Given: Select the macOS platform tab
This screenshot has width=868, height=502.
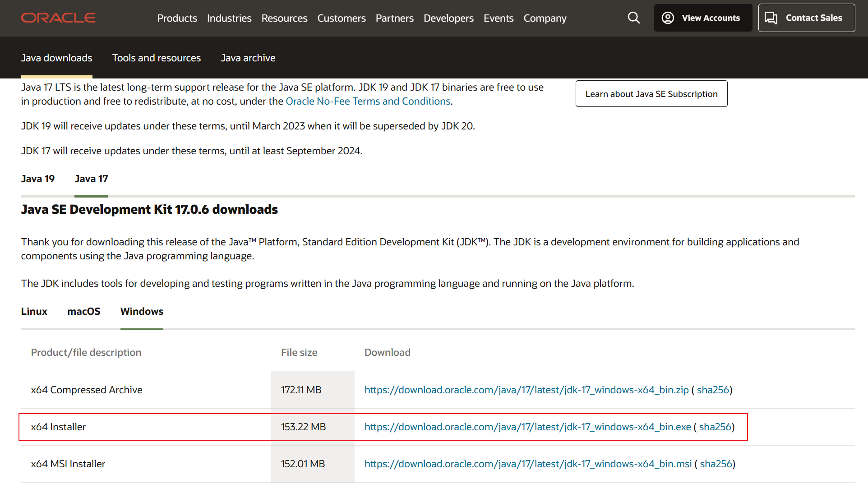Looking at the screenshot, I should coord(83,312).
